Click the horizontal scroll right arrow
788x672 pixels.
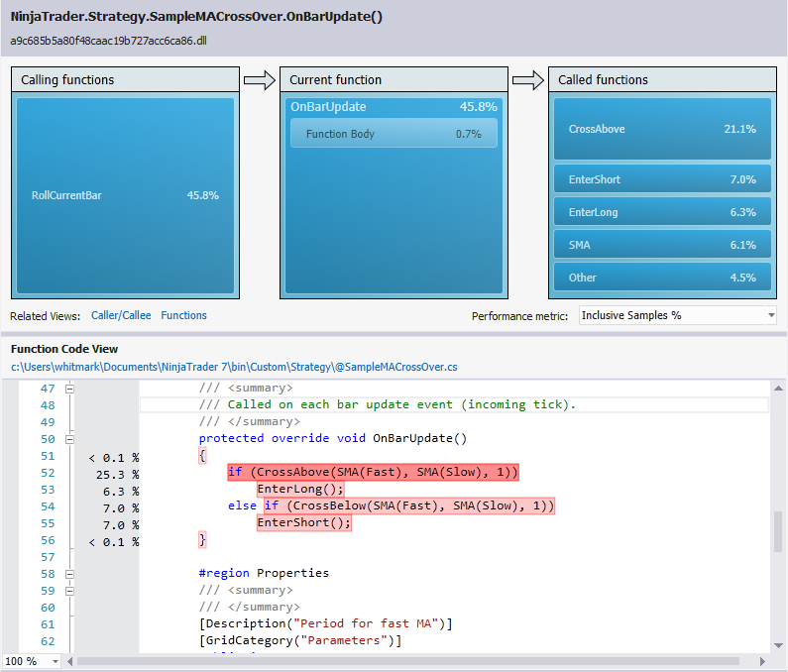click(x=762, y=661)
